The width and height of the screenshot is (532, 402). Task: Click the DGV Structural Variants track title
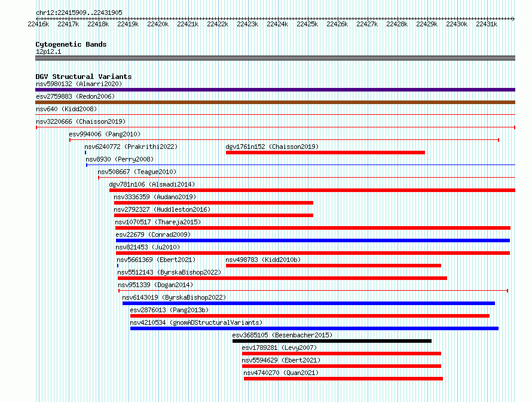coord(84,77)
